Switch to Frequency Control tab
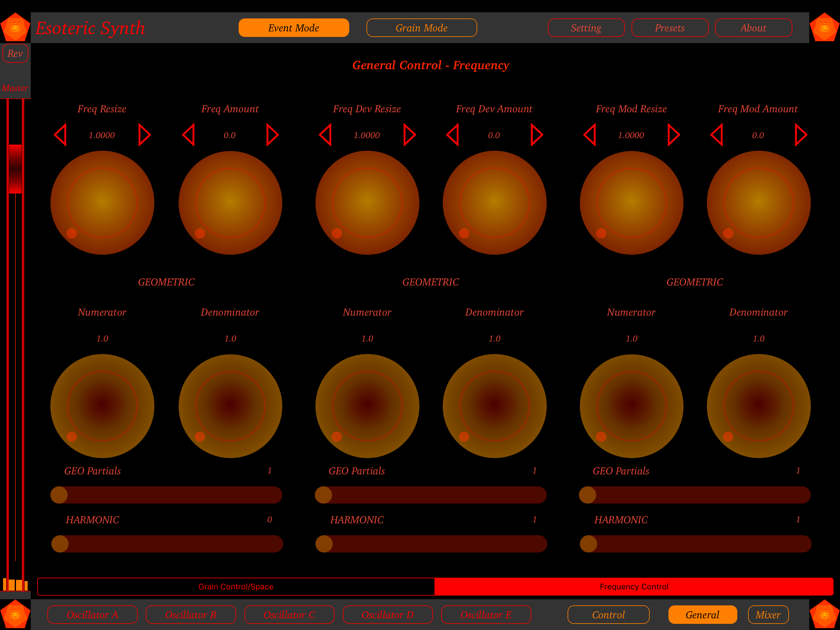Screen dimensions: 840x630 pyautogui.click(x=634, y=587)
